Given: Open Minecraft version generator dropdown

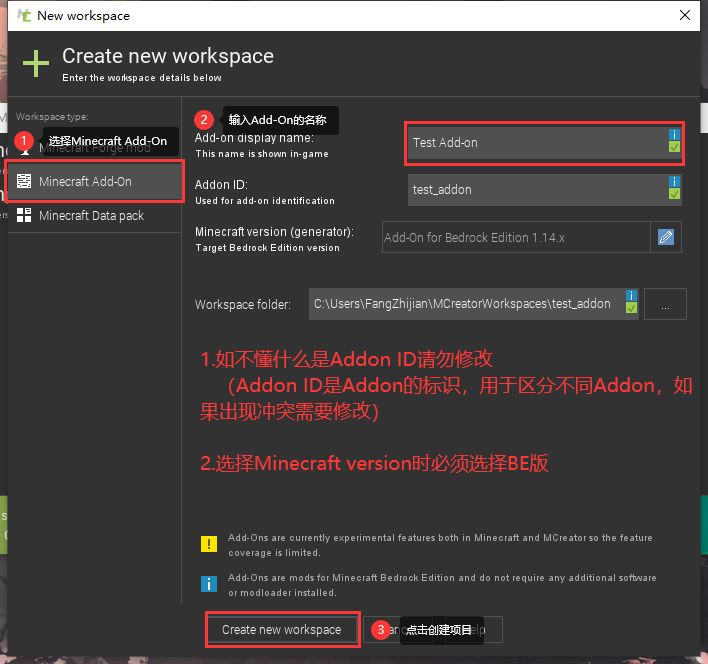Looking at the screenshot, I should click(x=516, y=237).
